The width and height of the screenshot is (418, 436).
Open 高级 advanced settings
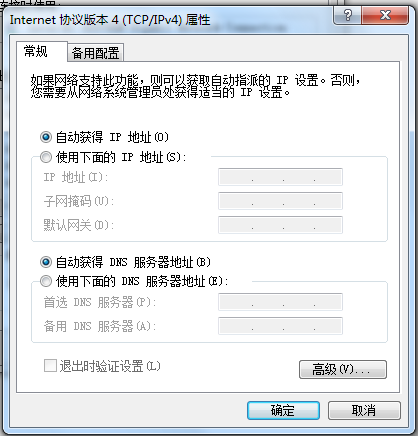coord(343,369)
